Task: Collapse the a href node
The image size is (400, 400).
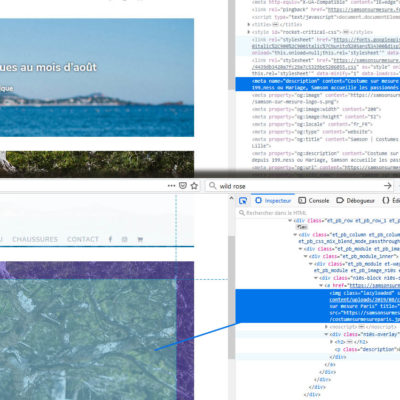Action: pyautogui.click(x=321, y=285)
